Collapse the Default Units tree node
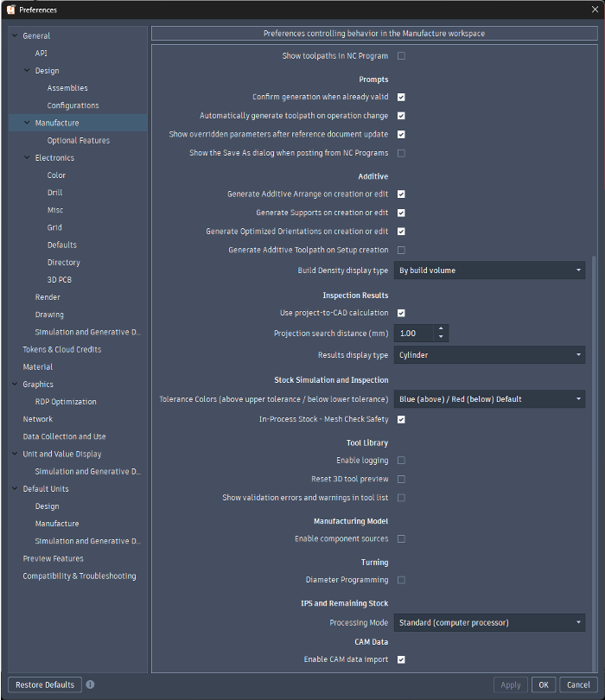 [x=15, y=489]
